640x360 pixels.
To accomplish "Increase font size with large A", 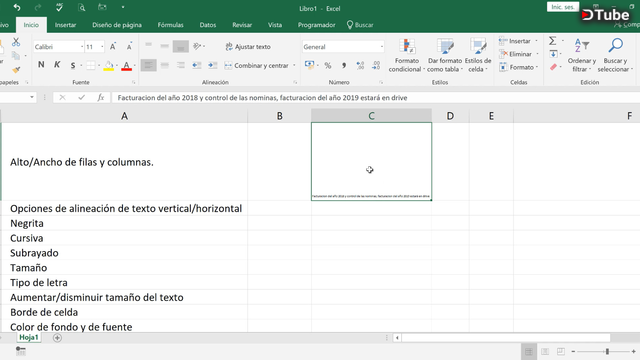I will pyautogui.click(x=113, y=47).
